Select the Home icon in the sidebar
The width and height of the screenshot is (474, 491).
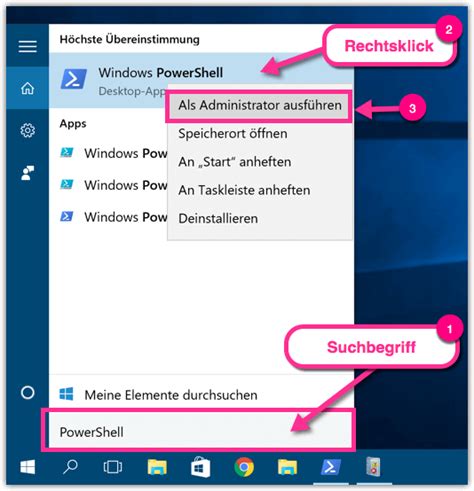[28, 88]
